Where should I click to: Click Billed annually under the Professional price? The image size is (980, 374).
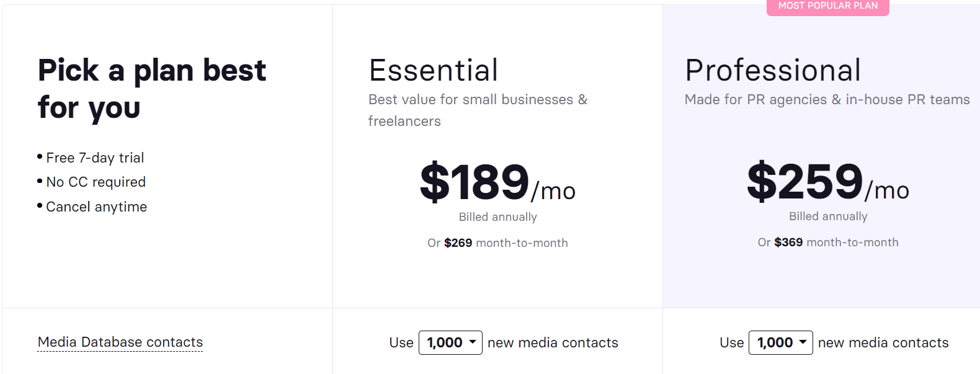[828, 216]
